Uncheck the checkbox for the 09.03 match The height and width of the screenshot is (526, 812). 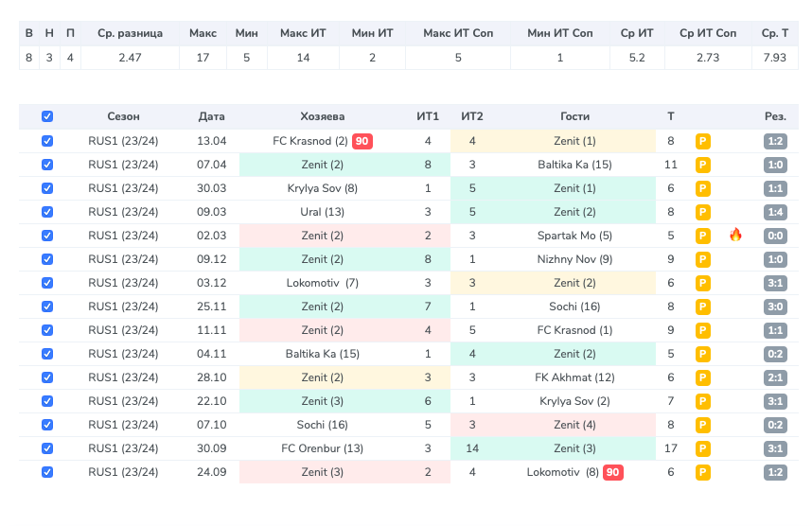tap(47, 212)
